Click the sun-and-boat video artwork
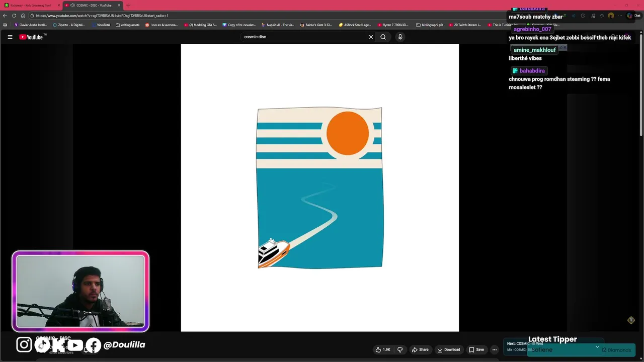The height and width of the screenshot is (362, 644). point(319,188)
